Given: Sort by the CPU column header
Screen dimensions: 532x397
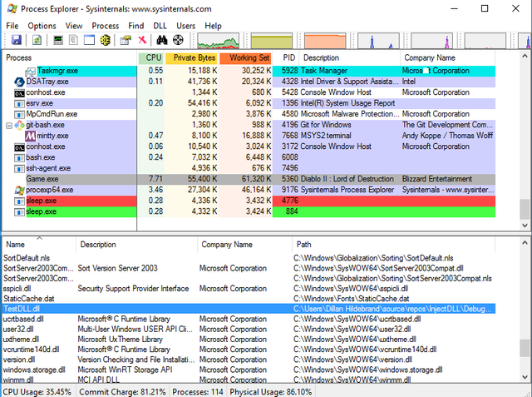Looking at the screenshot, I should click(154, 57).
